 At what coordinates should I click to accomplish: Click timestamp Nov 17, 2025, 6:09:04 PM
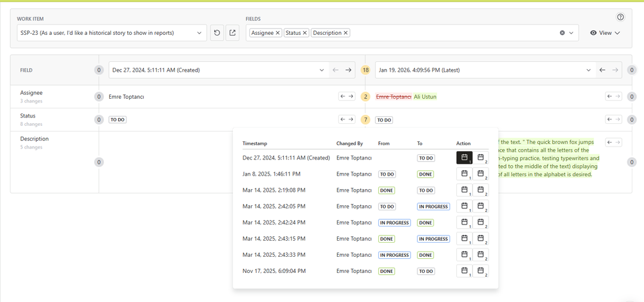(274, 271)
